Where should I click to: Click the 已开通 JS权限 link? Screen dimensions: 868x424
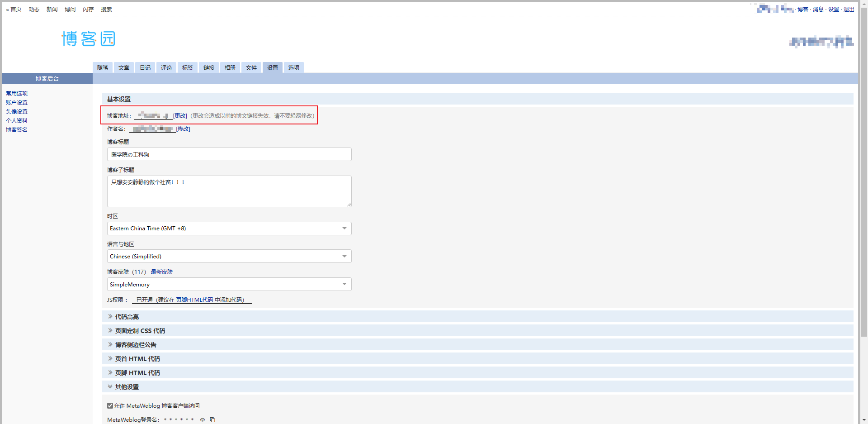[192, 300]
